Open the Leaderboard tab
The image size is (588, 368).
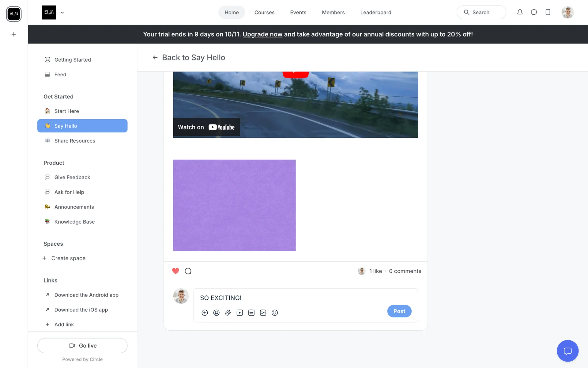(x=376, y=12)
